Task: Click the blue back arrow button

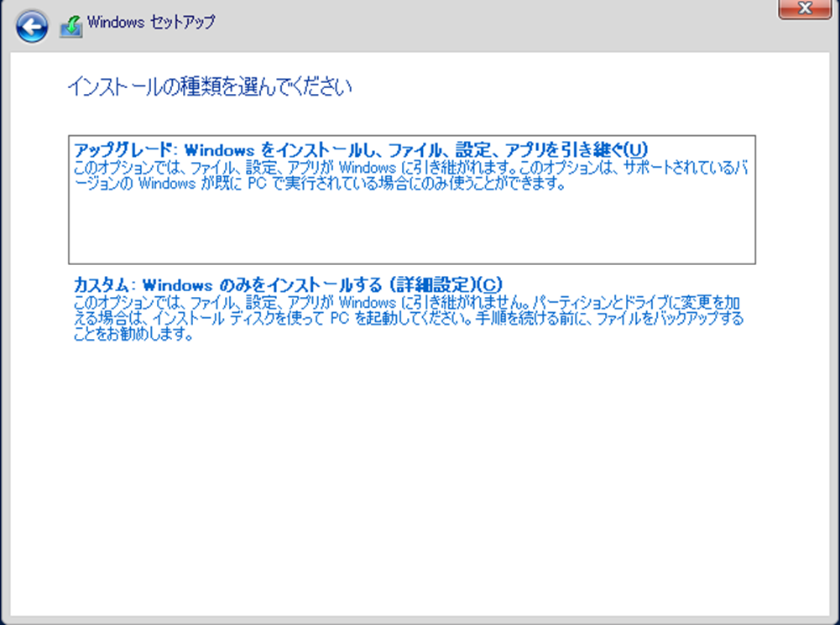Action: (31, 27)
